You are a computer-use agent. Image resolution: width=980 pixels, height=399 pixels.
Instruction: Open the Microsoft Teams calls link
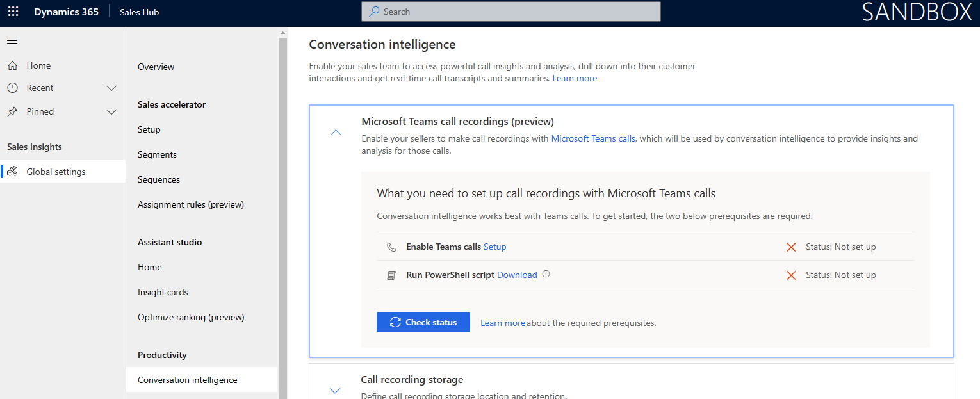click(593, 138)
